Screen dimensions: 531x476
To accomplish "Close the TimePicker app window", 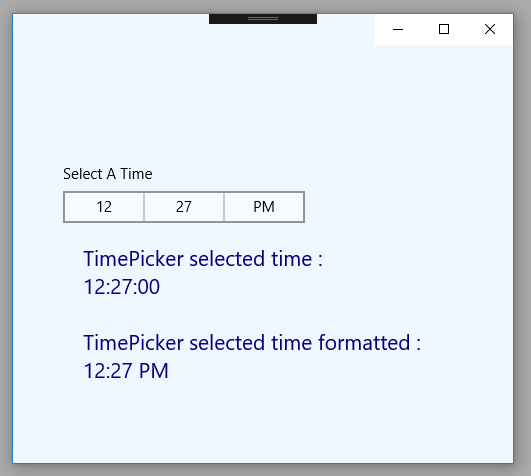I will click(490, 29).
